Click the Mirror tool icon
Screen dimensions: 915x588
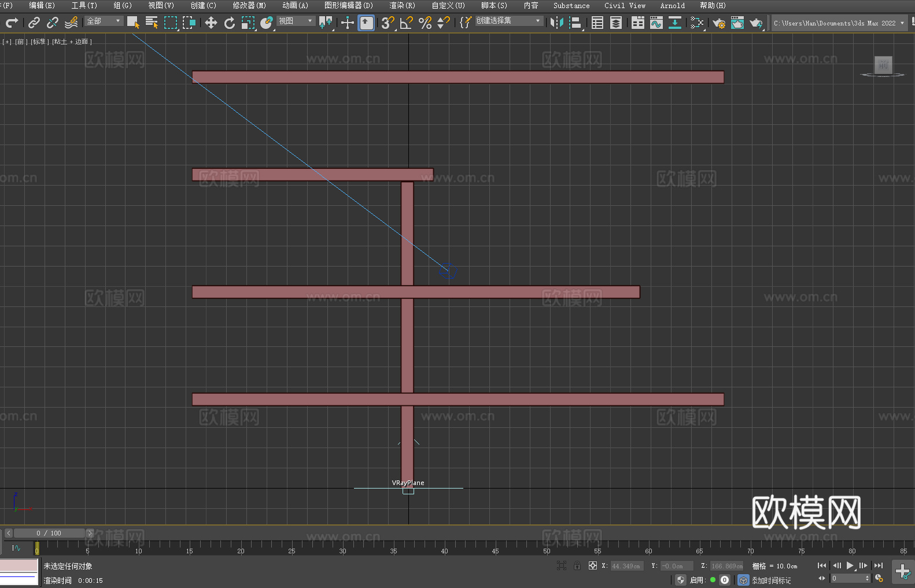coord(557,23)
